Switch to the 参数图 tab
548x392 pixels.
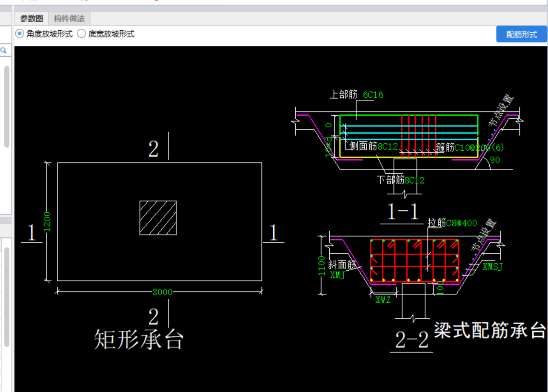tap(32, 19)
